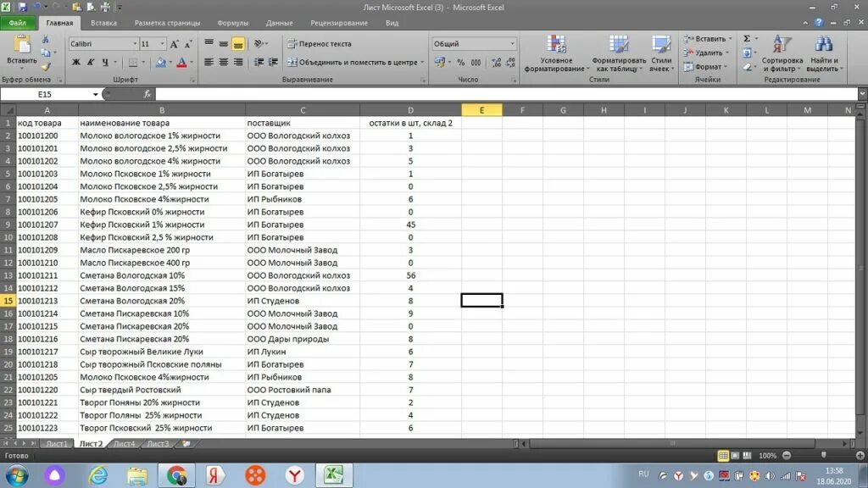Switch to the Лист4 sheet tab
The image size is (868, 488).
click(124, 444)
